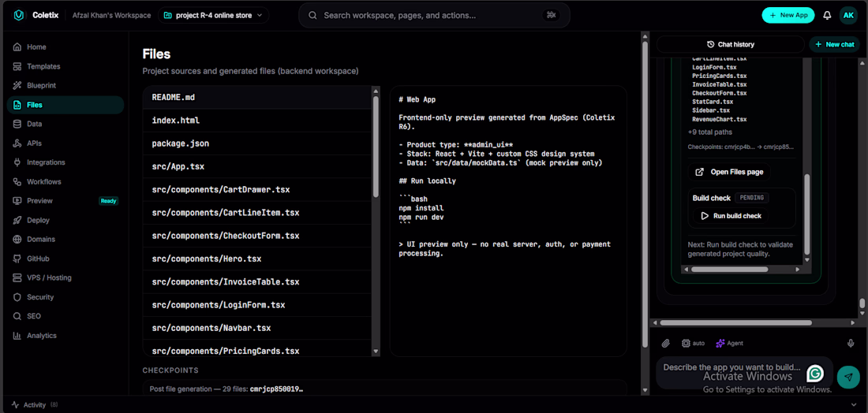
Task: Open the notifications bell
Action: (x=827, y=16)
